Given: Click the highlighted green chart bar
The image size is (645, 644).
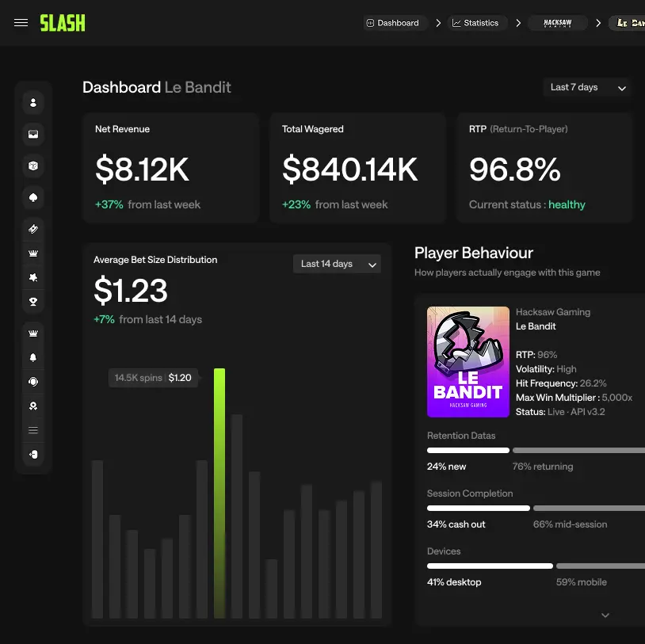Looking at the screenshot, I should [x=219, y=493].
